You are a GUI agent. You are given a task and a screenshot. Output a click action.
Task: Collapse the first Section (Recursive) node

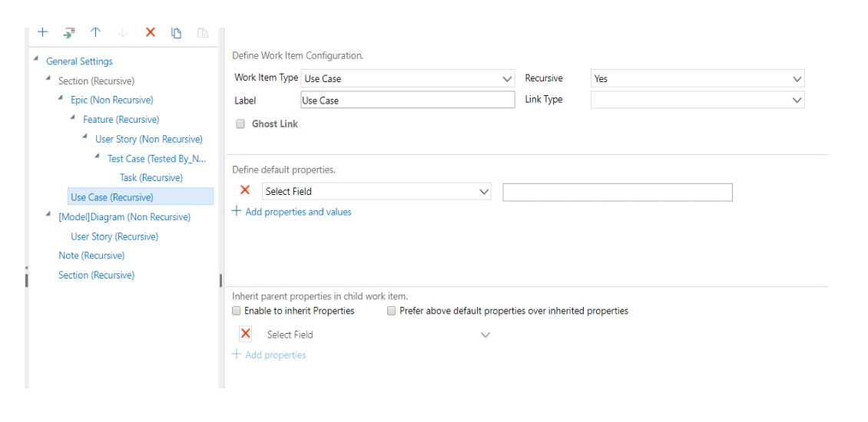[x=48, y=78]
